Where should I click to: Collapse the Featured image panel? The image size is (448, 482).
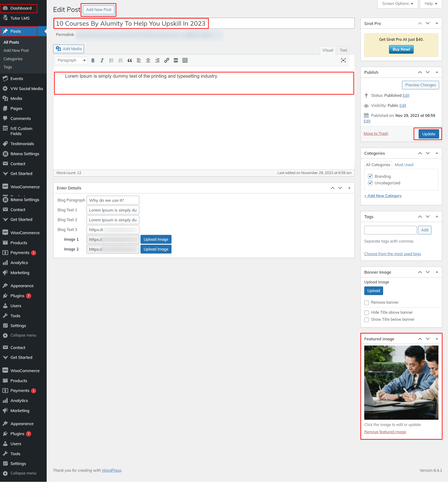437,339
